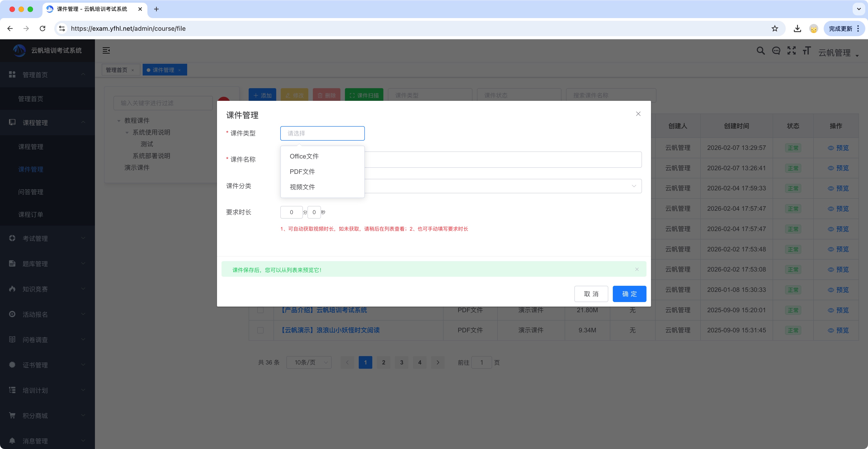Screen dimensions: 868x449
Task: Collapse the sidebar with the hamburger icon
Action: click(x=106, y=50)
